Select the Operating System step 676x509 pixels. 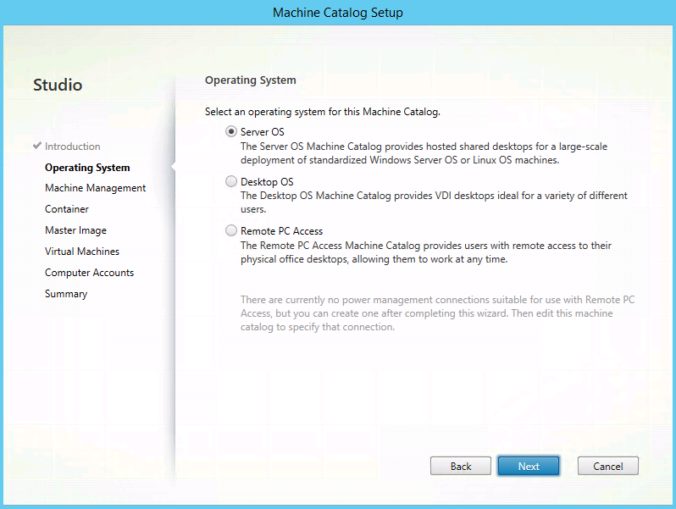click(87, 168)
